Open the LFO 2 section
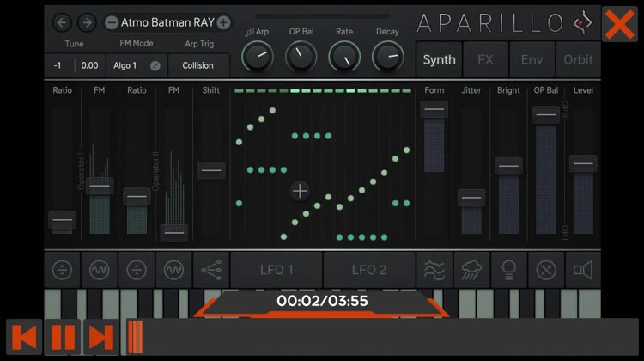This screenshot has height=361, width=644. (x=369, y=270)
